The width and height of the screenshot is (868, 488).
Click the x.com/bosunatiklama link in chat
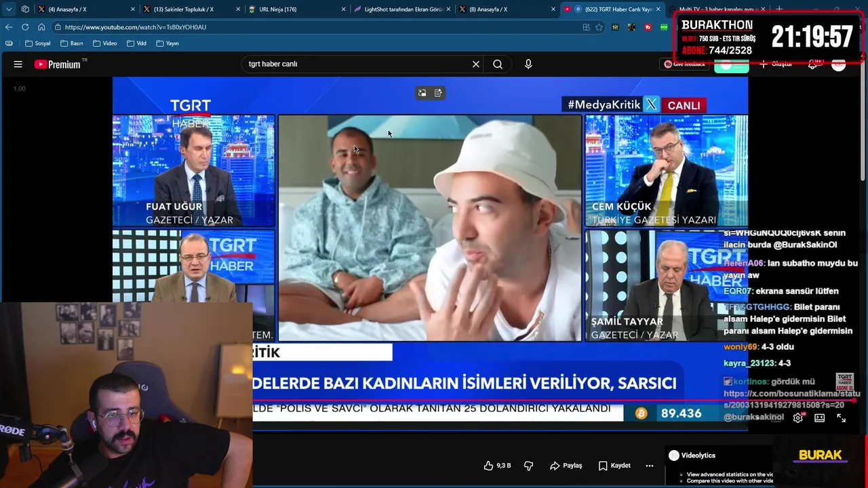[x=791, y=399]
